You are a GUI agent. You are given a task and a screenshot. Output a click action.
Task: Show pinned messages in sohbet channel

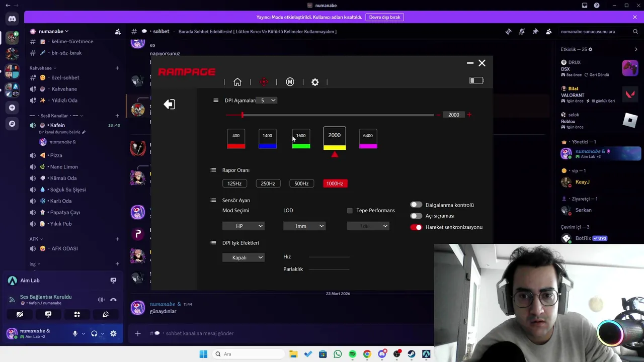(535, 31)
